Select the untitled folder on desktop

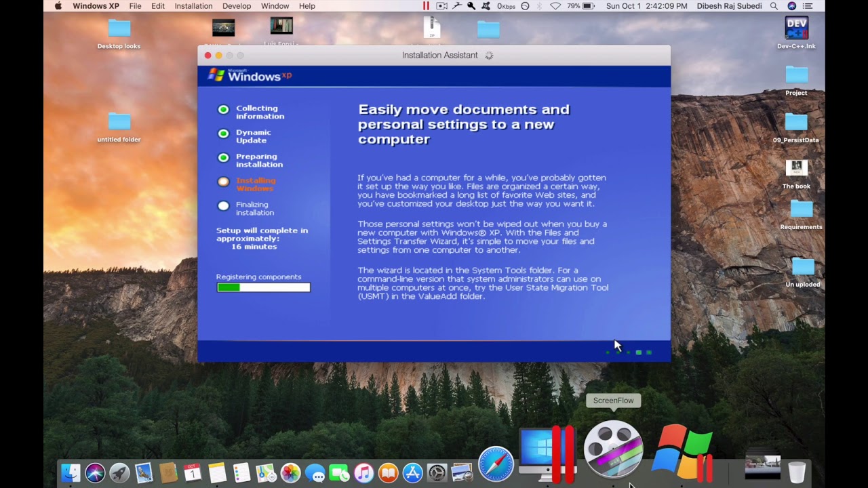click(x=119, y=127)
